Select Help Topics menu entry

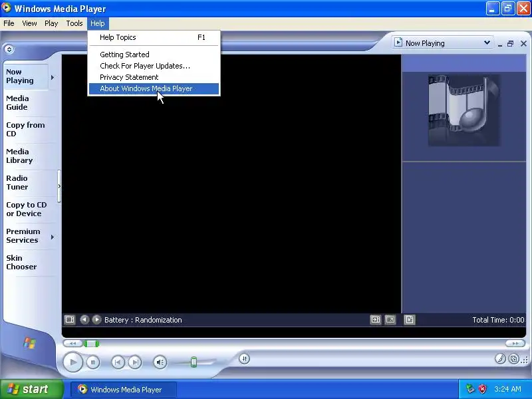click(154, 37)
